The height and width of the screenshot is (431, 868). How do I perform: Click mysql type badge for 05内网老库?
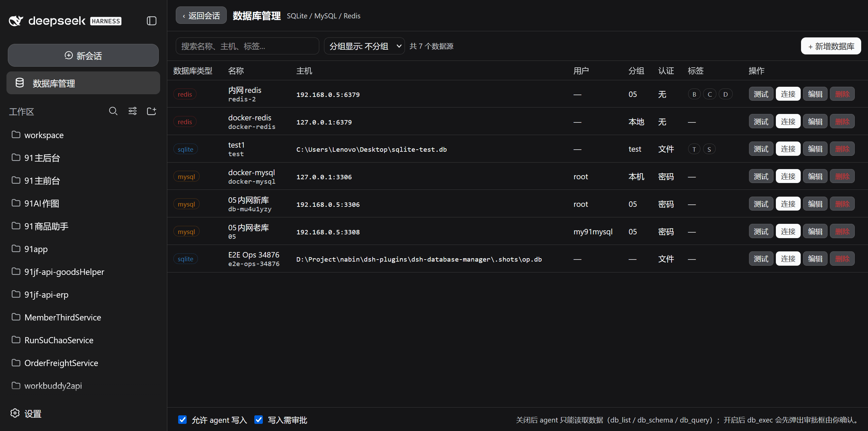click(186, 232)
